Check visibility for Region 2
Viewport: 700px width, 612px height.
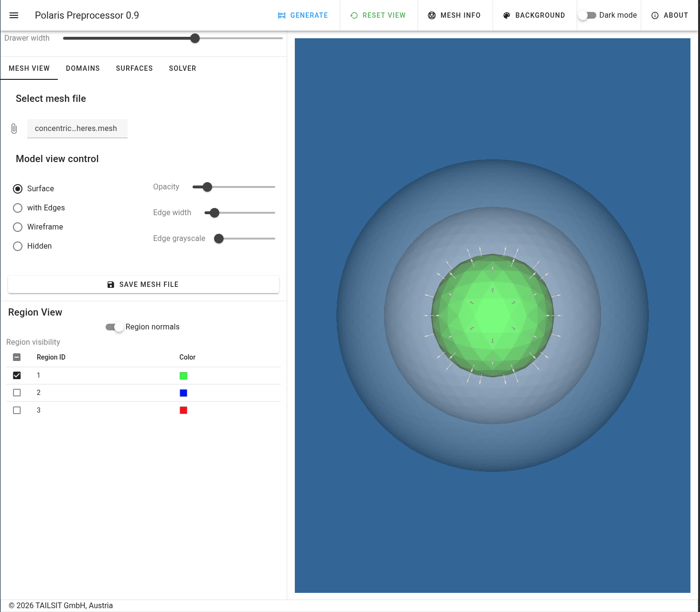pos(17,393)
